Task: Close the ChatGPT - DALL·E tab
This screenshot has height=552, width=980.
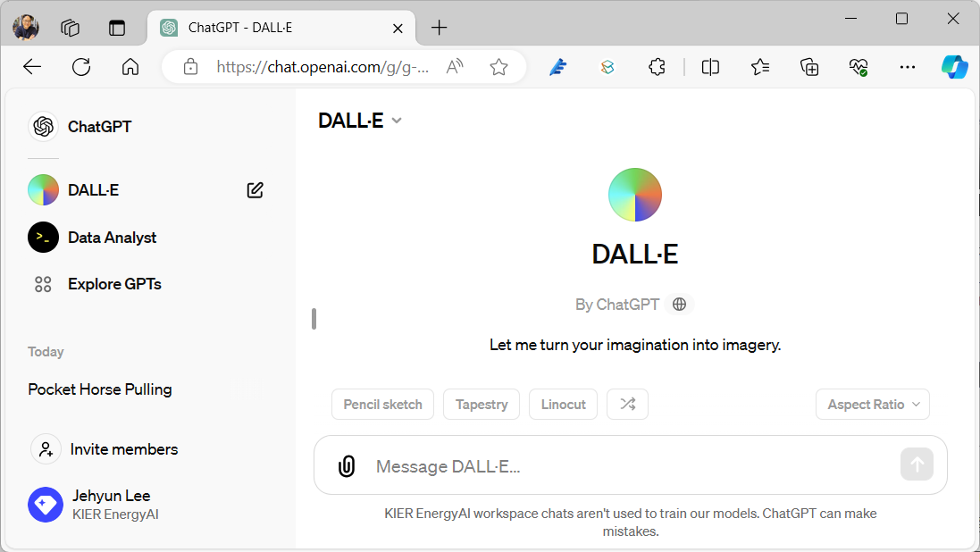Action: pyautogui.click(x=398, y=28)
